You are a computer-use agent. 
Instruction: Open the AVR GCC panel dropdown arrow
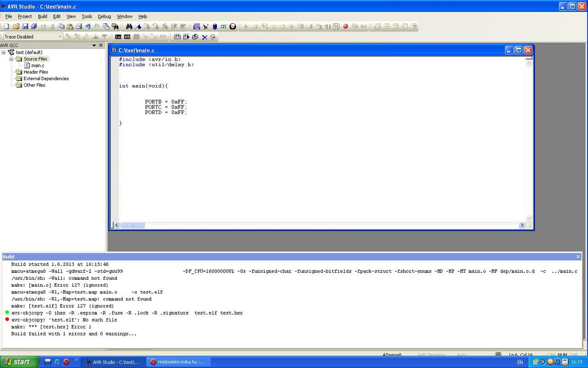tap(94, 45)
